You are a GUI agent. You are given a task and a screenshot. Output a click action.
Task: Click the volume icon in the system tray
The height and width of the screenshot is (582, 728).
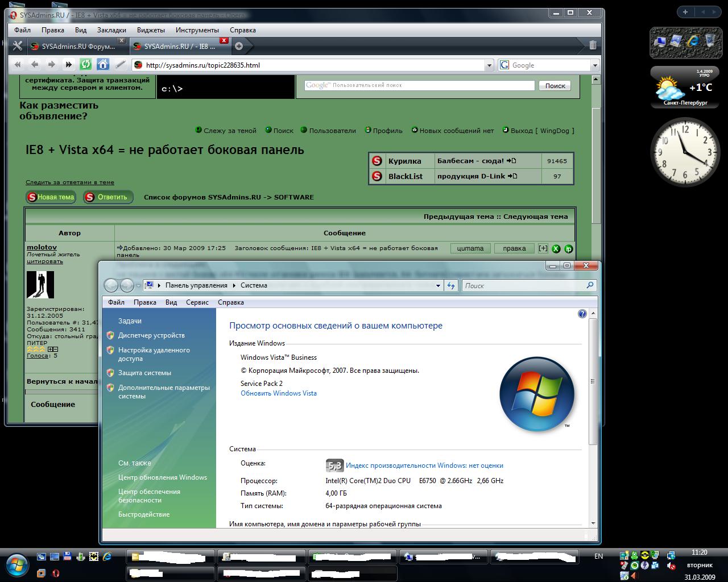[671, 566]
